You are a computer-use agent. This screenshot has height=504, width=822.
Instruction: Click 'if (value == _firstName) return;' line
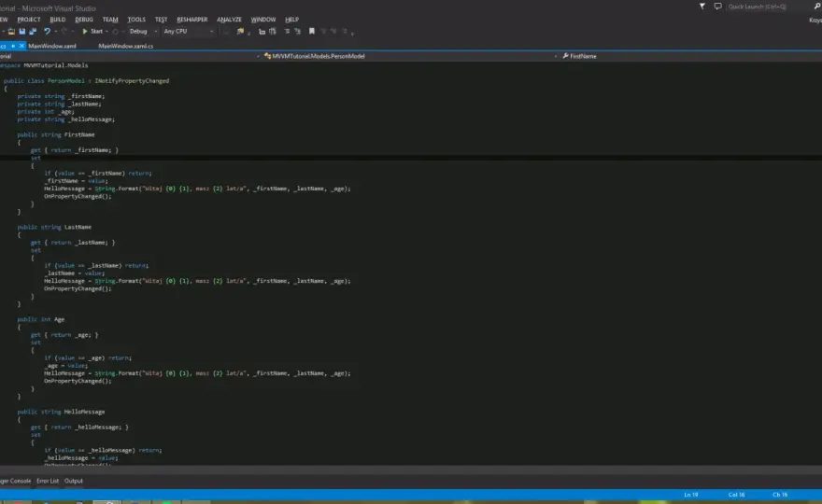[x=98, y=173]
